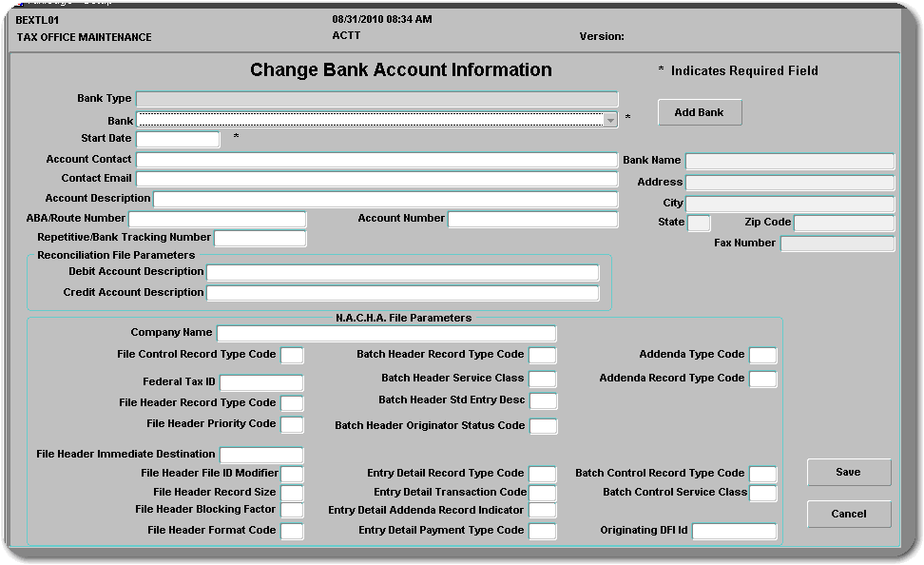Focus the Credit Account Description field

point(402,293)
